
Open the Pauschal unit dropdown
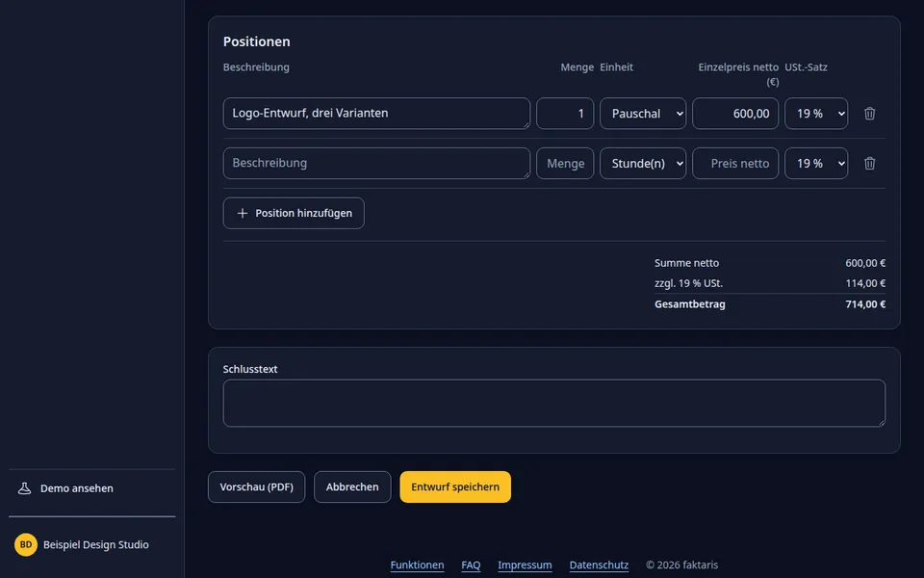coord(643,114)
